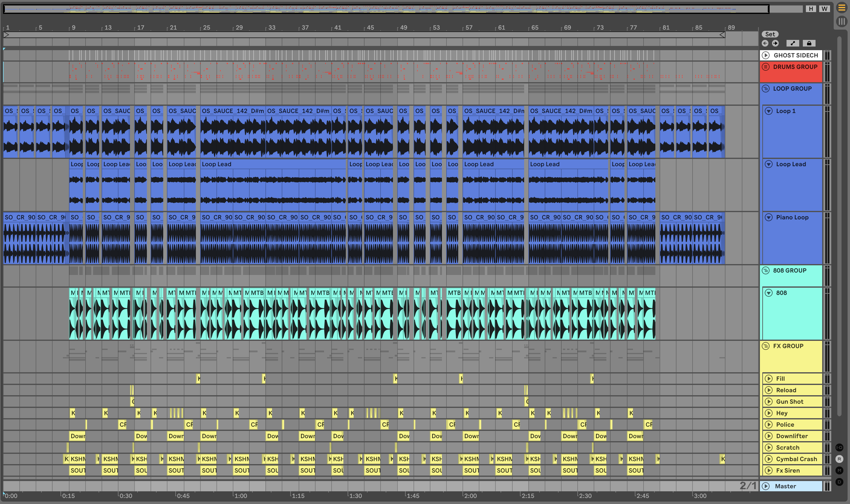Image resolution: width=850 pixels, height=504 pixels.
Task: Jump to previous locator arrow
Action: click(765, 43)
